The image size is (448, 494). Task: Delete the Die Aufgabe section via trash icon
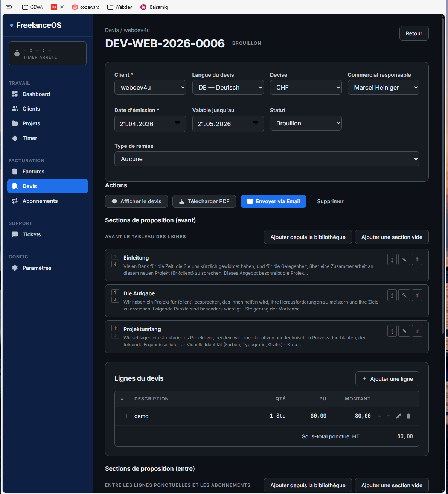(x=417, y=295)
